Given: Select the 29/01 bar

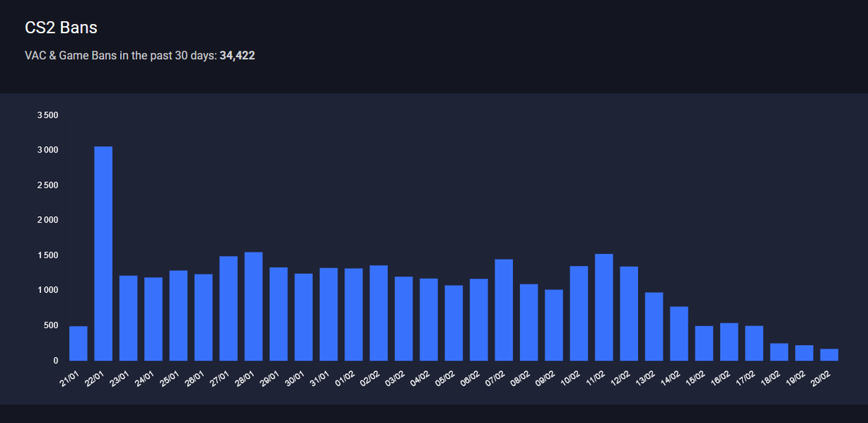Looking at the screenshot, I should [x=278, y=314].
